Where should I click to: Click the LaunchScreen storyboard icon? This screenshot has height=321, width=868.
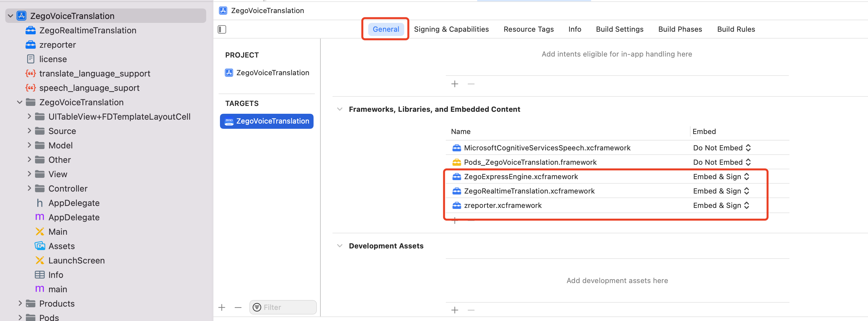[x=40, y=261]
